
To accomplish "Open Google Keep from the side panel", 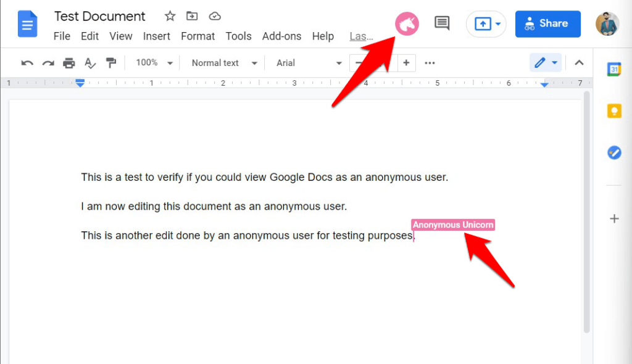I will point(614,110).
